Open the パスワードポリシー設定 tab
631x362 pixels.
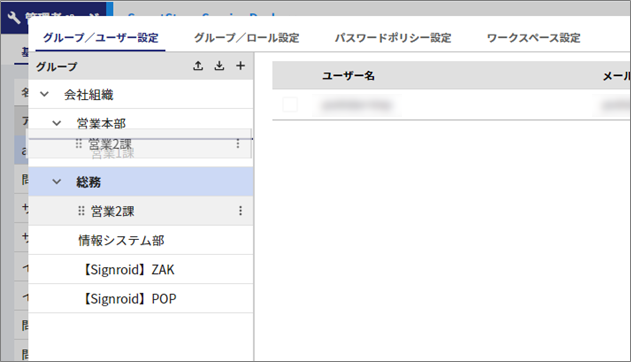[393, 38]
